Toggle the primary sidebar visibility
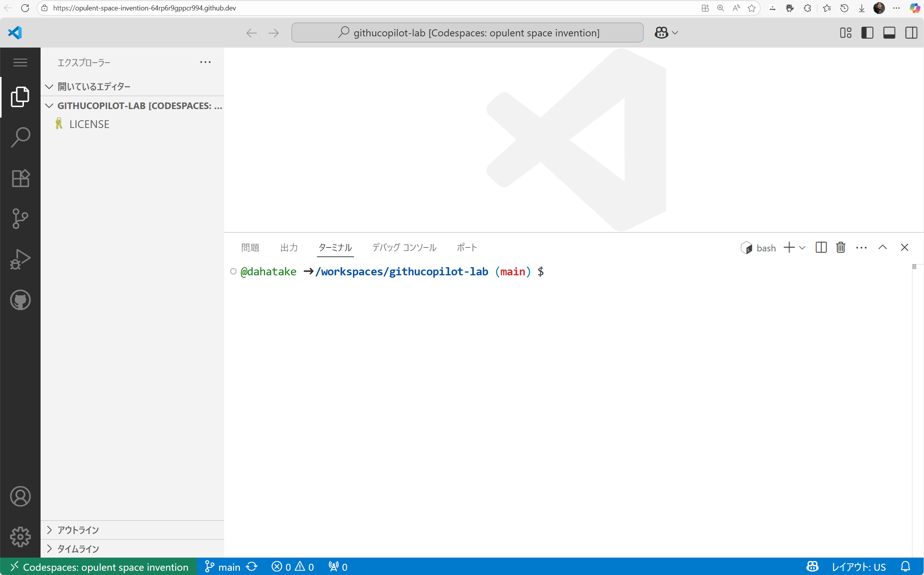Viewport: 924px width, 575px height. point(867,32)
